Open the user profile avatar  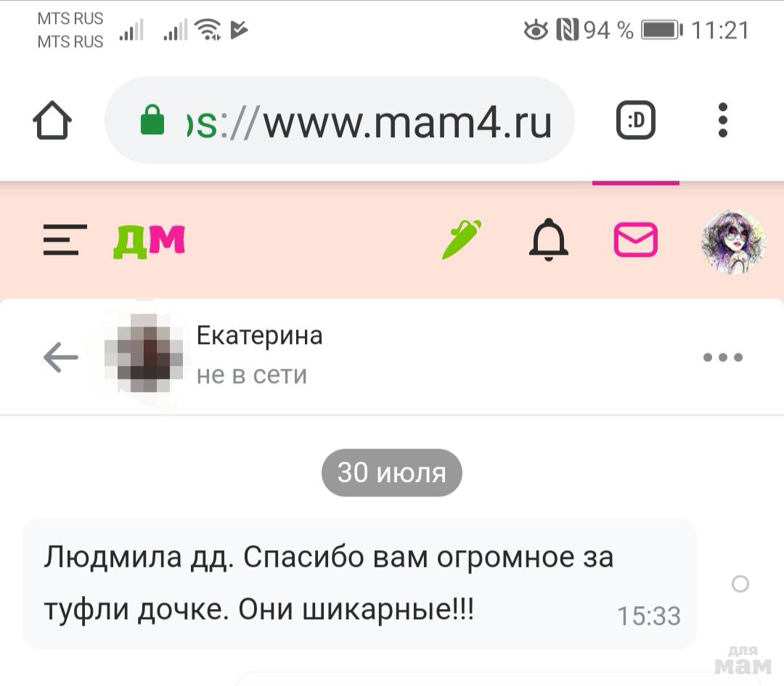(733, 242)
